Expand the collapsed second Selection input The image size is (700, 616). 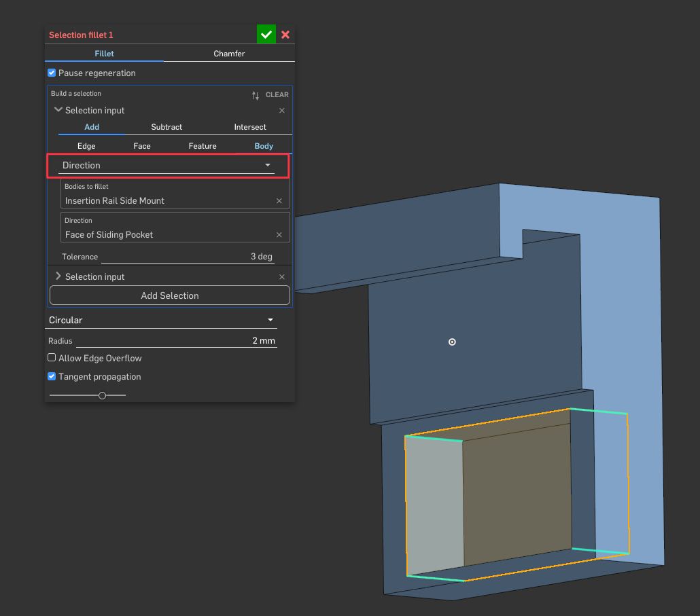click(x=58, y=277)
